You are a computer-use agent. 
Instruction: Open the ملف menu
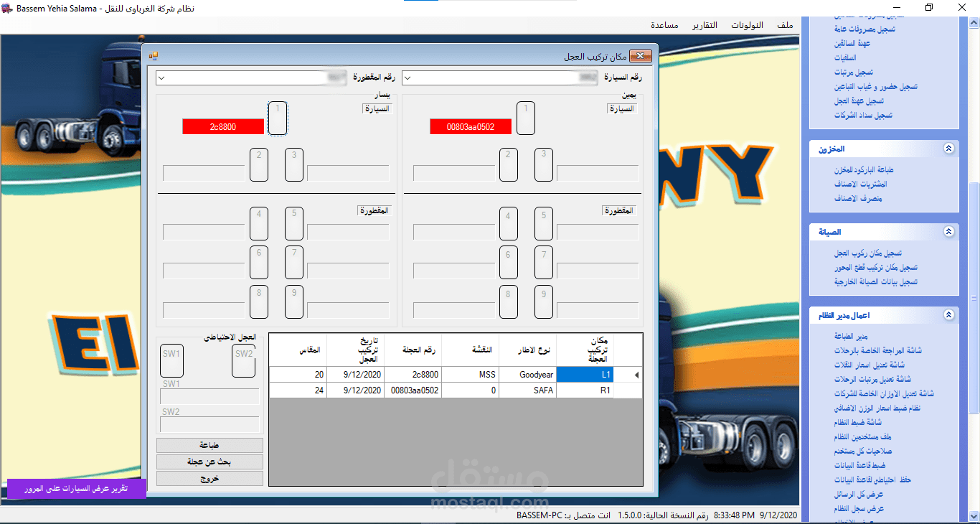(785, 24)
